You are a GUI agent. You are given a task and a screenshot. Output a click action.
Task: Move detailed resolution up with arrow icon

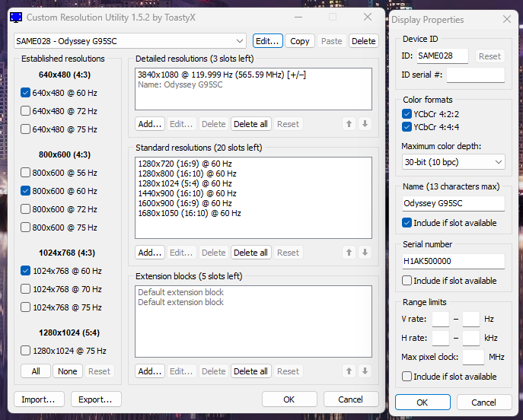(349, 124)
